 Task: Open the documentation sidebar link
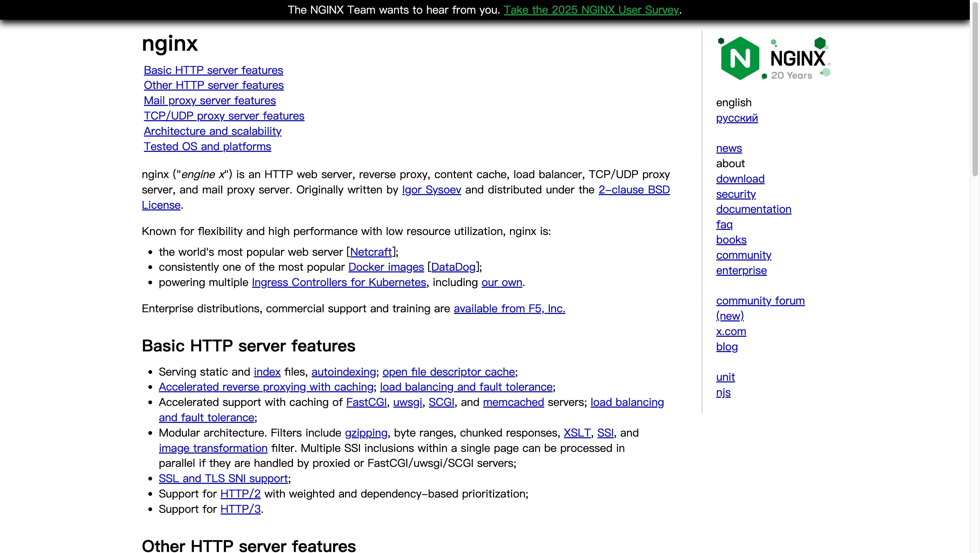click(x=754, y=209)
